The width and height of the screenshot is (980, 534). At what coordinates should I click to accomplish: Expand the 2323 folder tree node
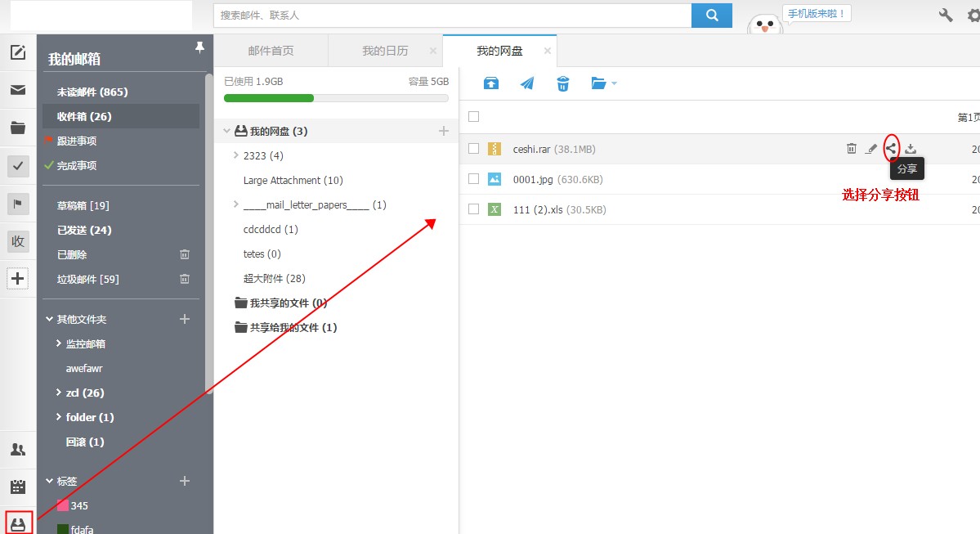235,155
